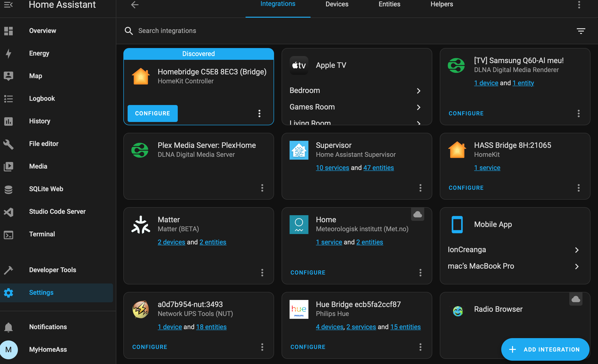The image size is (598, 364).
Task: Click the Search integrations field
Action: coord(167,31)
